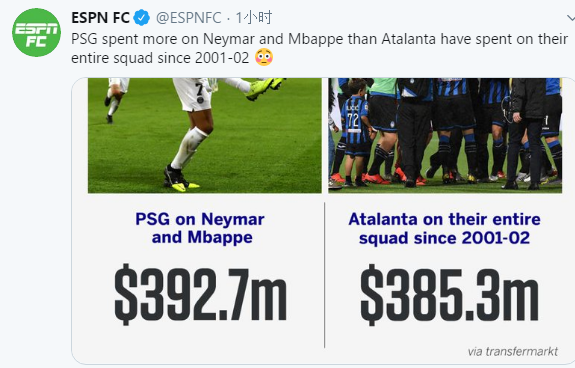The height and width of the screenshot is (368, 575).
Task: Open the PSG player photo
Action: coord(205,135)
